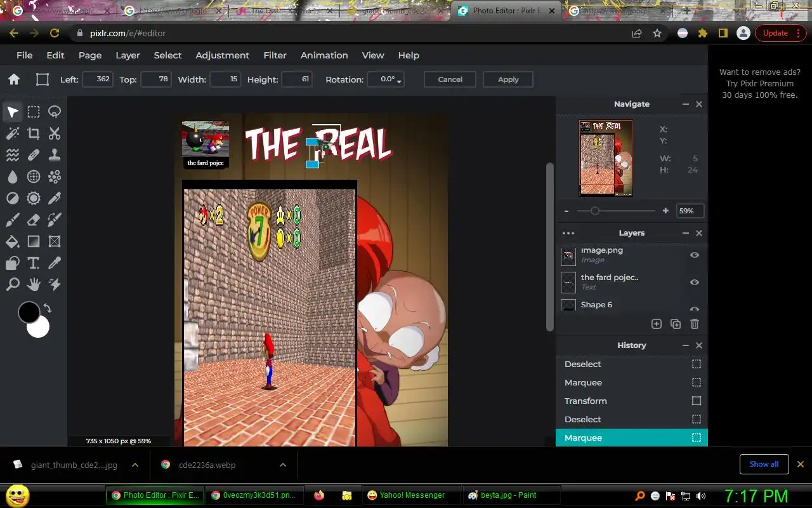Click Show all downloads button
The image size is (812, 508).
tap(764, 464)
